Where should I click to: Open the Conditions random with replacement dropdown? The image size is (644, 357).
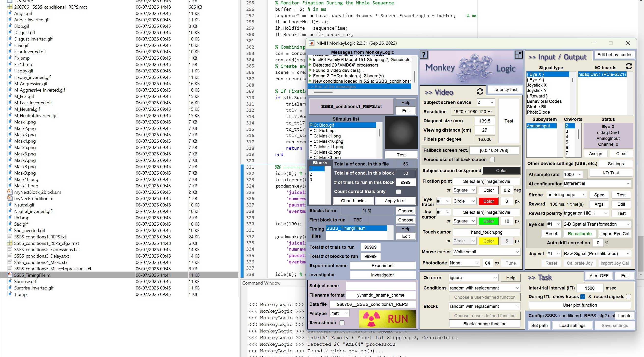click(x=484, y=288)
